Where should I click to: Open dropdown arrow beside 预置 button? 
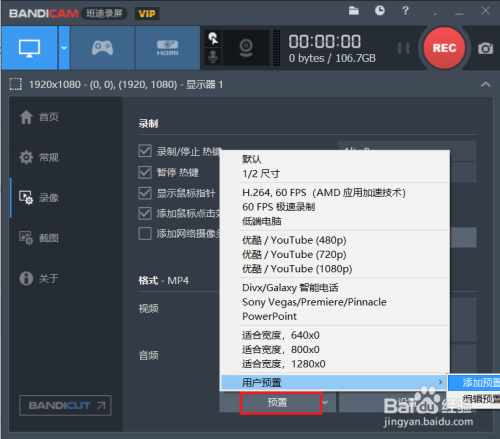click(325, 403)
